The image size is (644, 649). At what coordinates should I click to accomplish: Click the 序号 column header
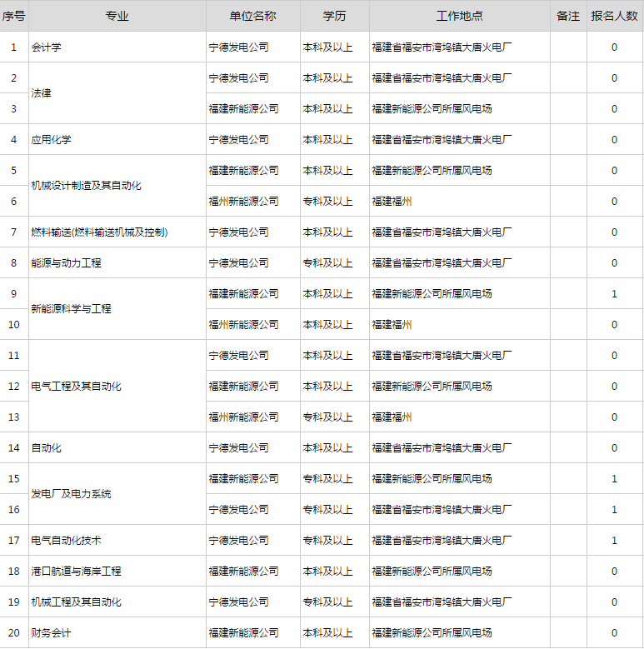tap(14, 16)
